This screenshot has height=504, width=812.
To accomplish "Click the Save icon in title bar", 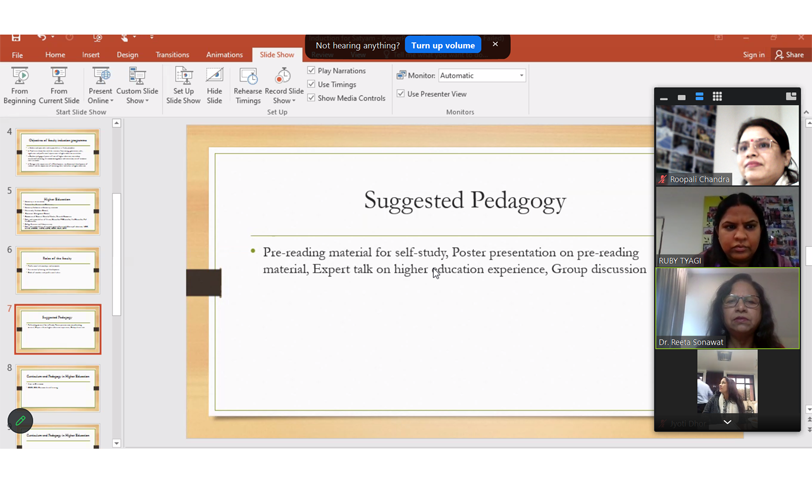I will pyautogui.click(x=16, y=38).
